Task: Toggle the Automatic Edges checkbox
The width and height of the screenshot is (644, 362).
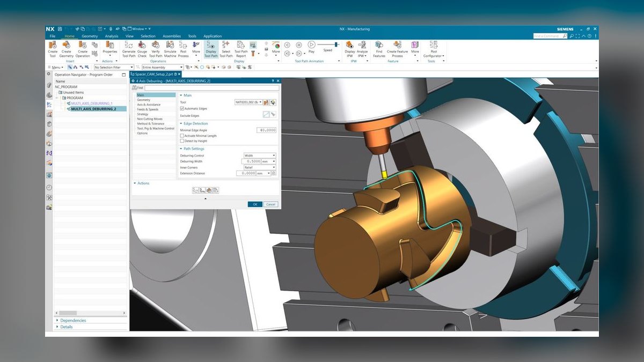Action: [182, 108]
